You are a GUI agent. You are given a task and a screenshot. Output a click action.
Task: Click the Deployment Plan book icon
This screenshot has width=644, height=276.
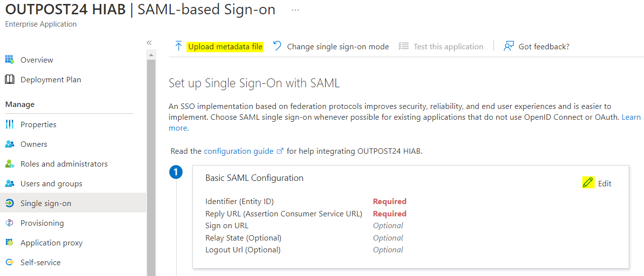click(x=9, y=79)
